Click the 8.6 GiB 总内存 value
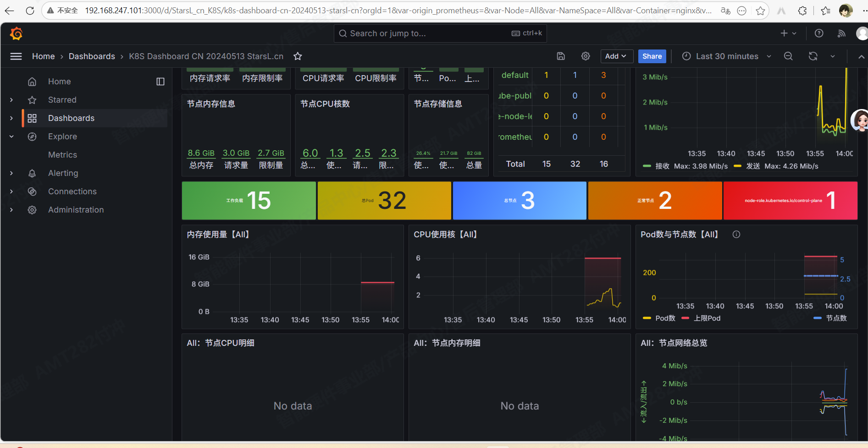The height and width of the screenshot is (448, 868). pyautogui.click(x=201, y=153)
